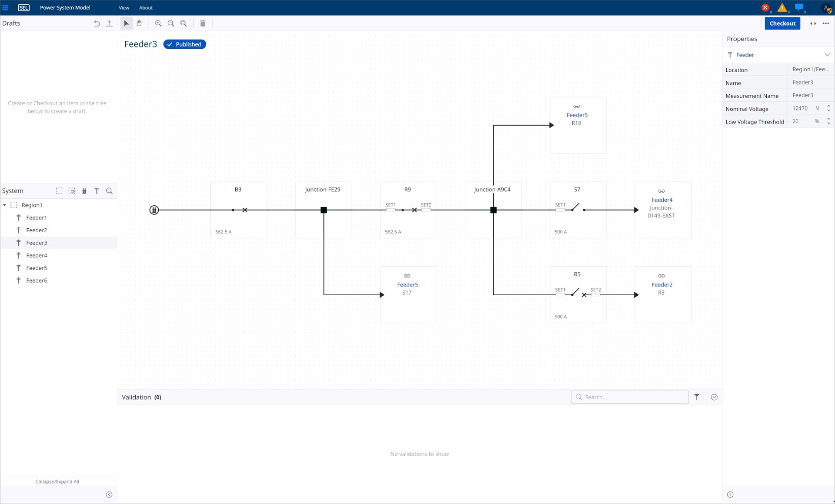835x504 pixels.
Task: Select the pan hand tool
Action: click(139, 23)
